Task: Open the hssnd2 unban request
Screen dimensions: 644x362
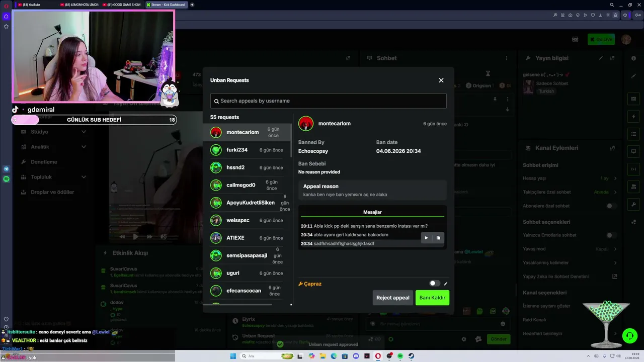Action: [x=247, y=167]
